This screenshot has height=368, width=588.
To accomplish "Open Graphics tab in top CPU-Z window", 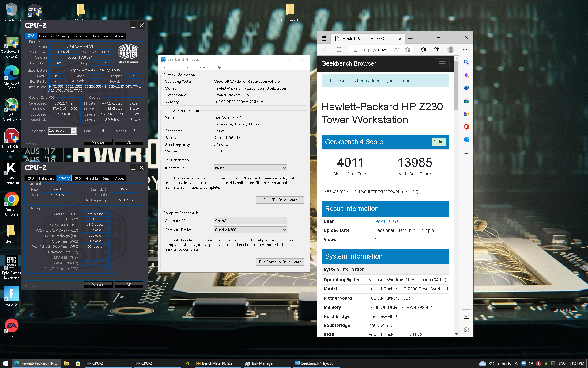I will coord(92,36).
